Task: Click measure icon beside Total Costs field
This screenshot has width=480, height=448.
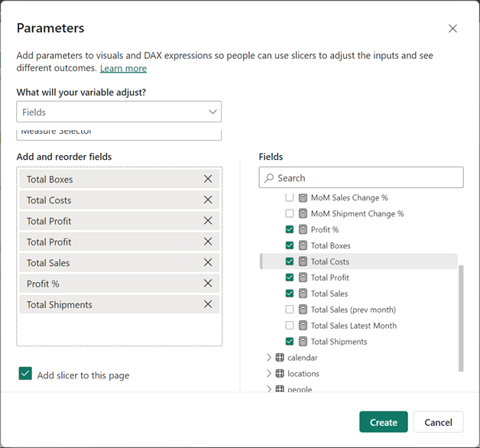Action: [303, 261]
